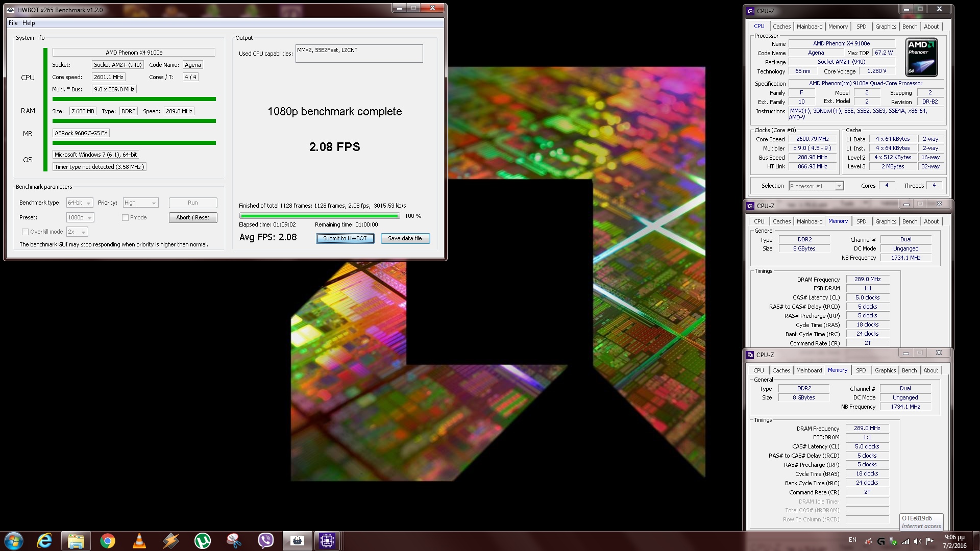Click green bar below RAM info

point(134,121)
